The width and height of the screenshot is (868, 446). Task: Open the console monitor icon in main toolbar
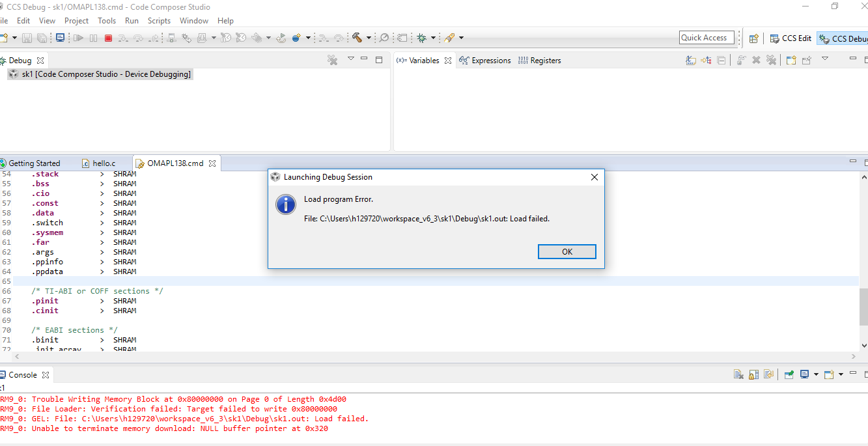pyautogui.click(x=60, y=38)
